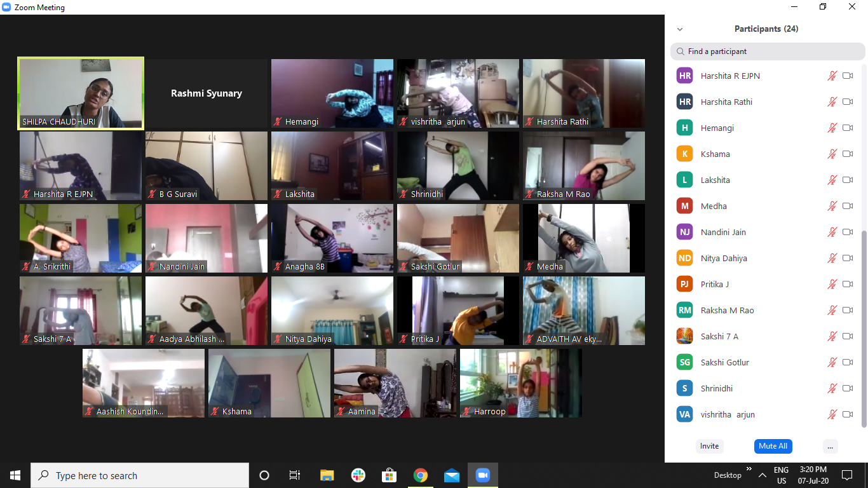Click the camera icon in the participants list Medha row
This screenshot has height=488, width=868.
pyautogui.click(x=848, y=206)
